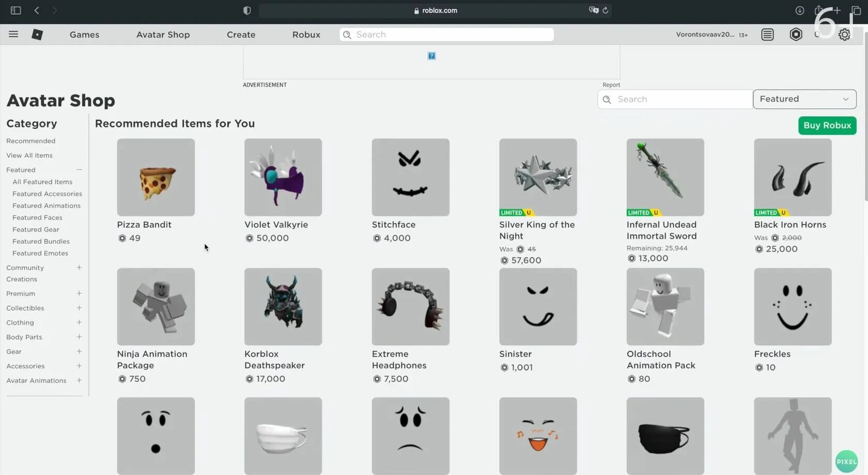Open Infernal Undead Immortal Sword thumbnail
This screenshot has width=868, height=475.
pyautogui.click(x=665, y=177)
